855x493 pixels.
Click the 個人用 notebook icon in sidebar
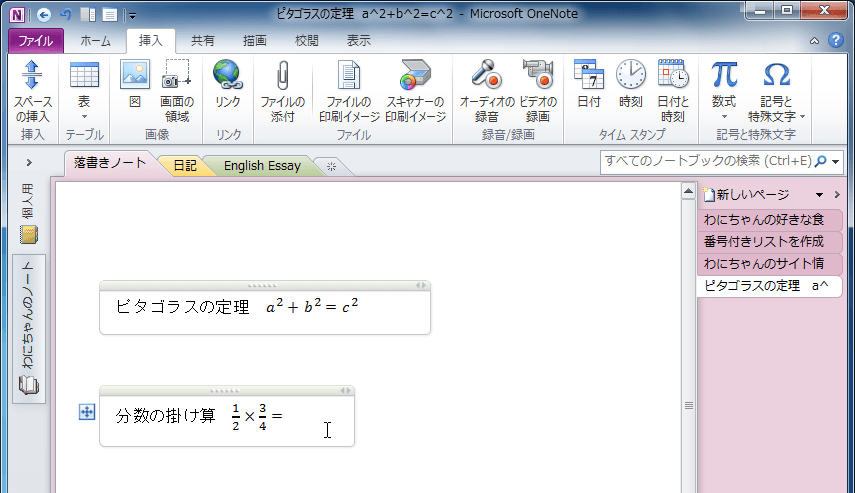[x=28, y=235]
